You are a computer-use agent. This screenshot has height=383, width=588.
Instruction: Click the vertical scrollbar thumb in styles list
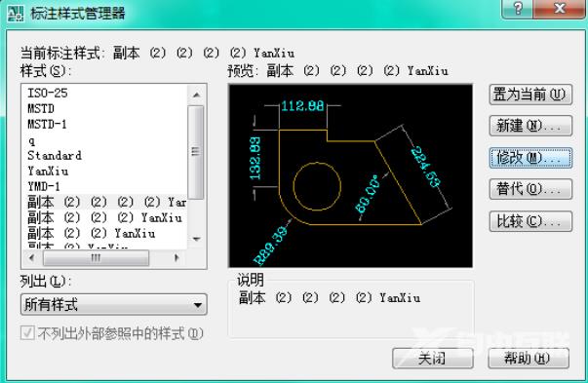click(196, 152)
